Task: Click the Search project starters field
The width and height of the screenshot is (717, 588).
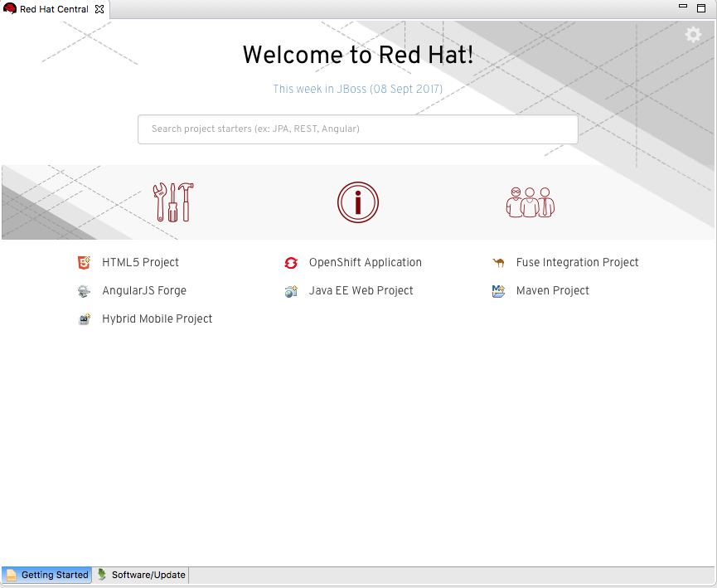Action: tap(357, 129)
